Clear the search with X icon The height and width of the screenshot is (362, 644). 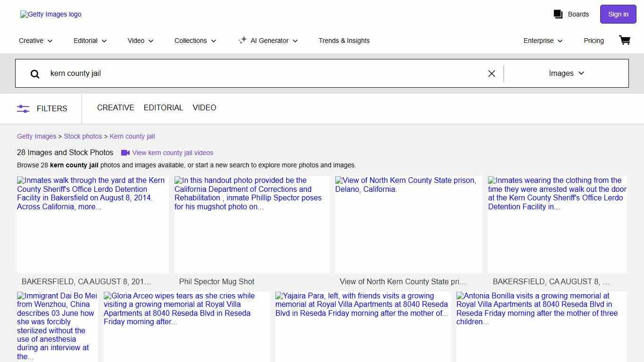(491, 74)
